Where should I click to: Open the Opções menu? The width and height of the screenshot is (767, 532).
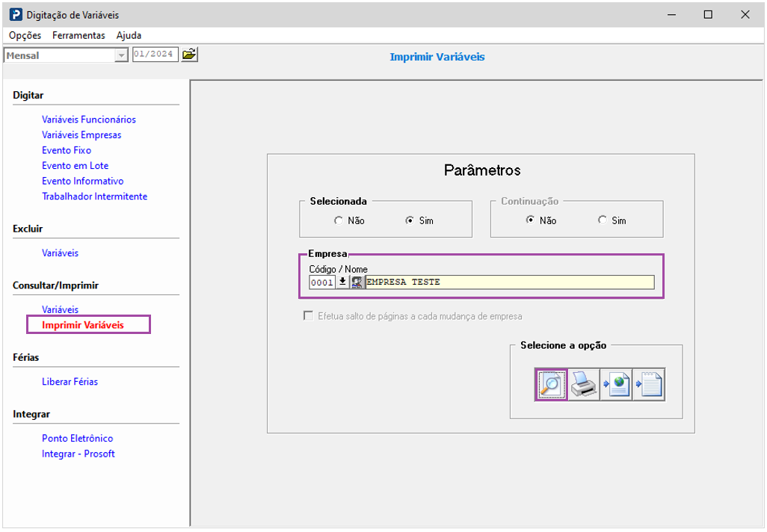tap(25, 35)
